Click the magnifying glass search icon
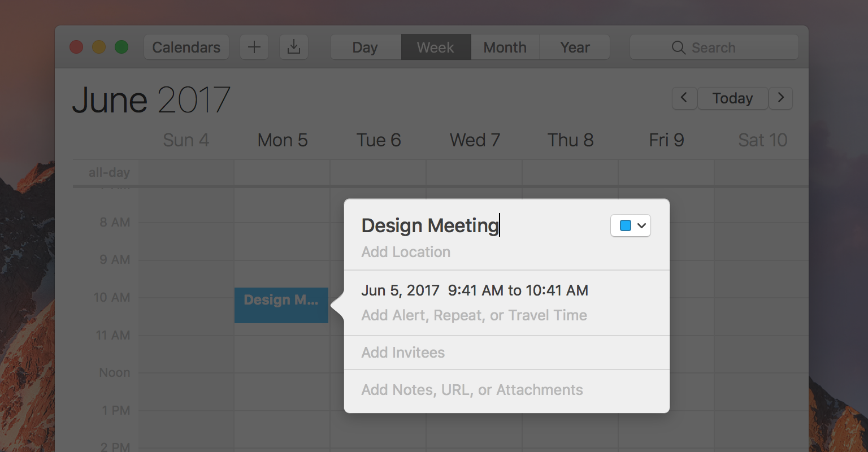Screen dimensions: 868x452 (x=678, y=48)
